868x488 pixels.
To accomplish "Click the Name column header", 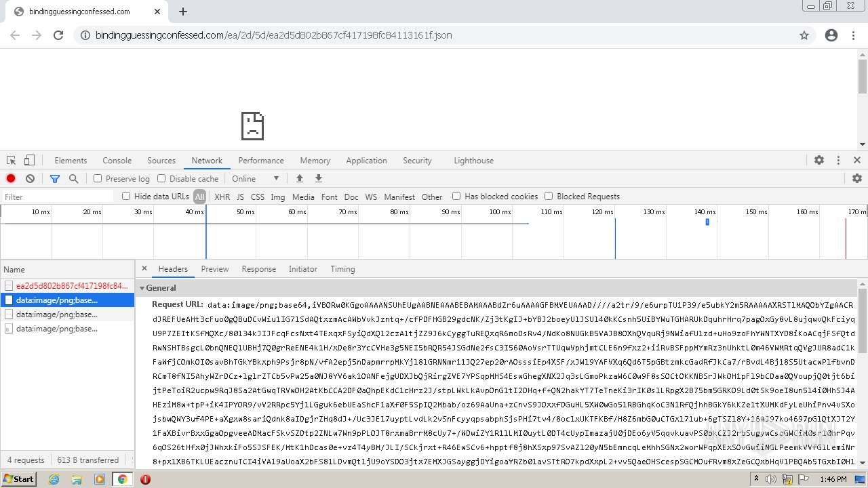I will [x=68, y=269].
